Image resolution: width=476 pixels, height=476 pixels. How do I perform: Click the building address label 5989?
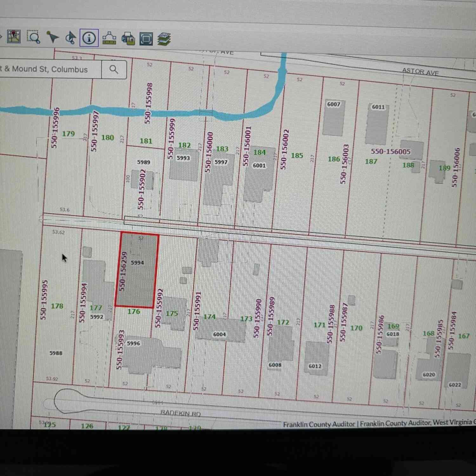coord(143,162)
